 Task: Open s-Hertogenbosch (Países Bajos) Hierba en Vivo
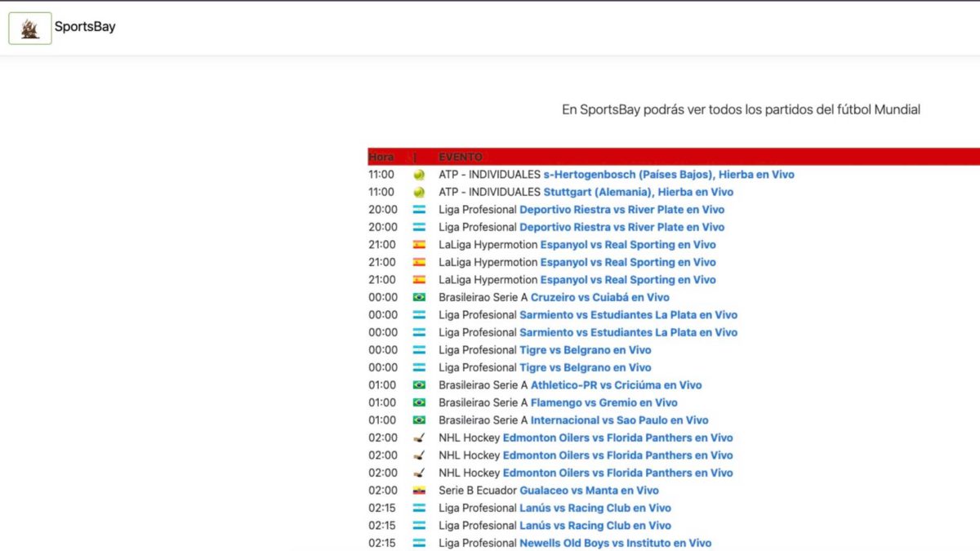[669, 175]
